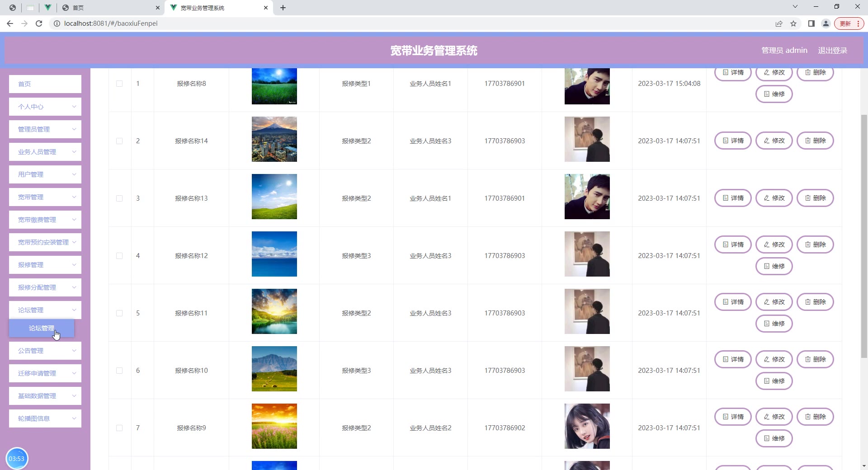Click 维修 button for row 报修名称11
Image resolution: width=868 pixels, height=470 pixels.
pyautogui.click(x=774, y=324)
